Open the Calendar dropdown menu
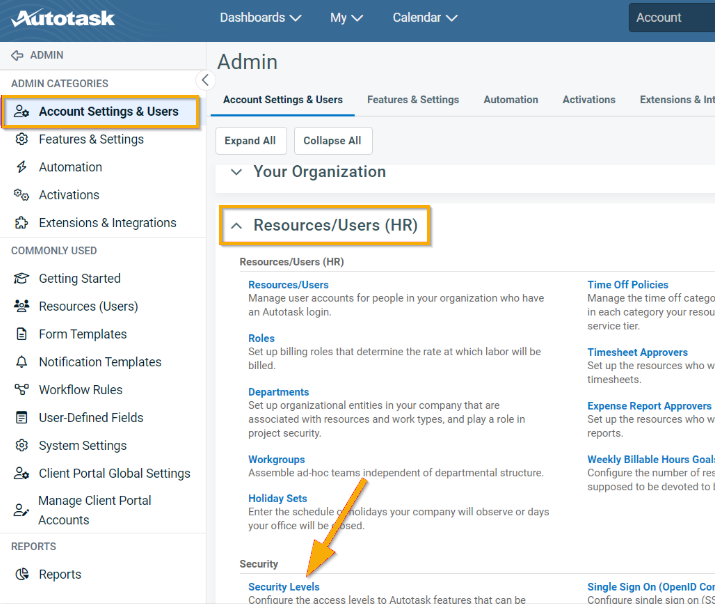This screenshot has width=715, height=604. pyautogui.click(x=425, y=18)
